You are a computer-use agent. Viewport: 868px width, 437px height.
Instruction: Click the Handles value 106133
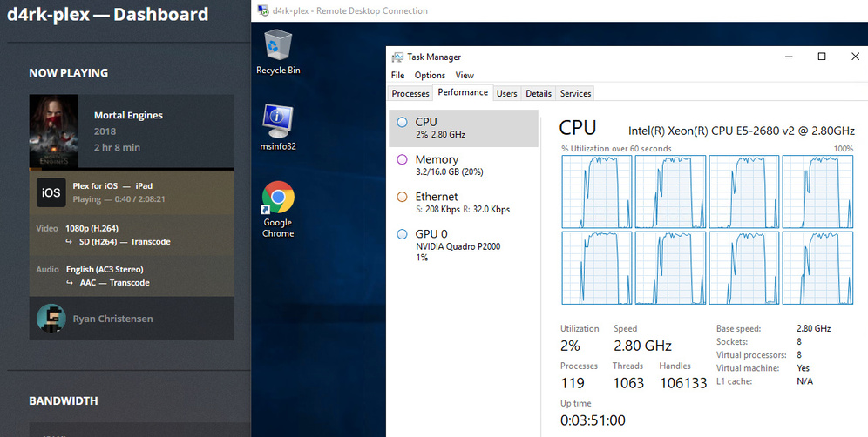683,383
